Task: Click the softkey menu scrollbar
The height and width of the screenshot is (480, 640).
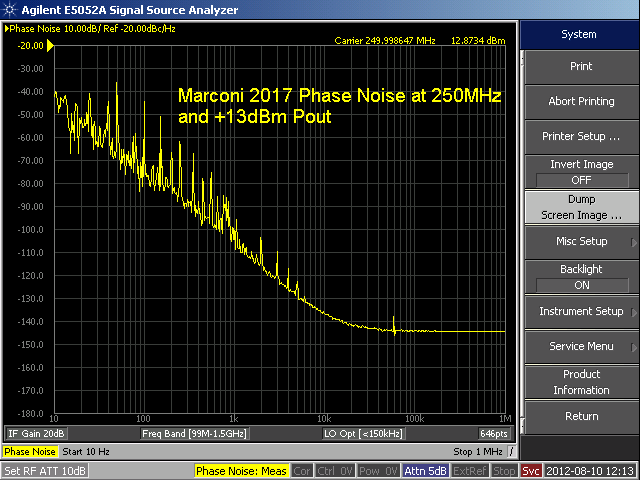Action: (522, 241)
